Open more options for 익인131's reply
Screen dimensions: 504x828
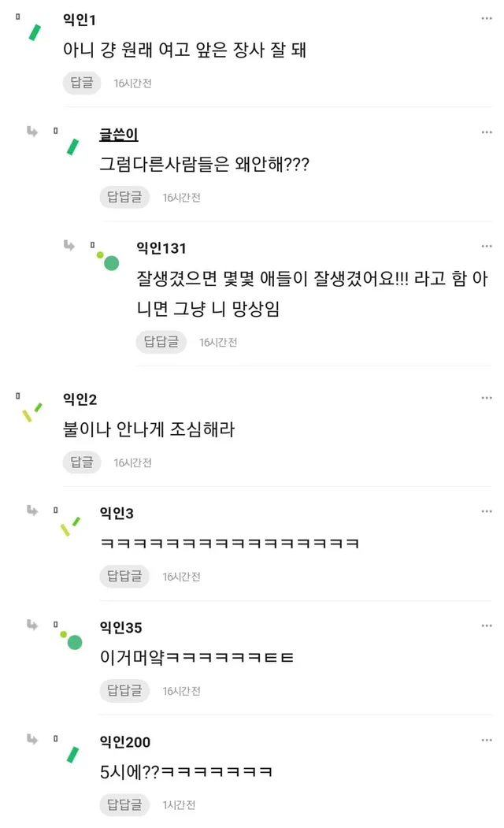(x=487, y=247)
